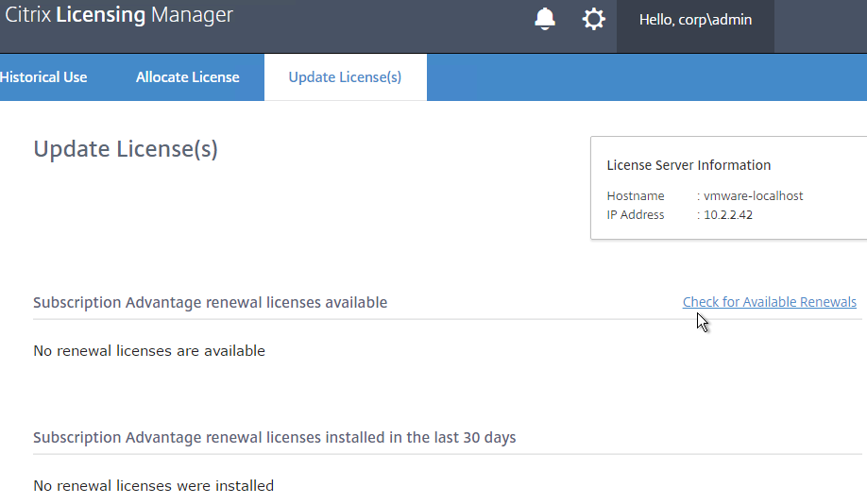Switch to the Historical Use tab
Image resolution: width=867 pixels, height=504 pixels.
(x=43, y=77)
